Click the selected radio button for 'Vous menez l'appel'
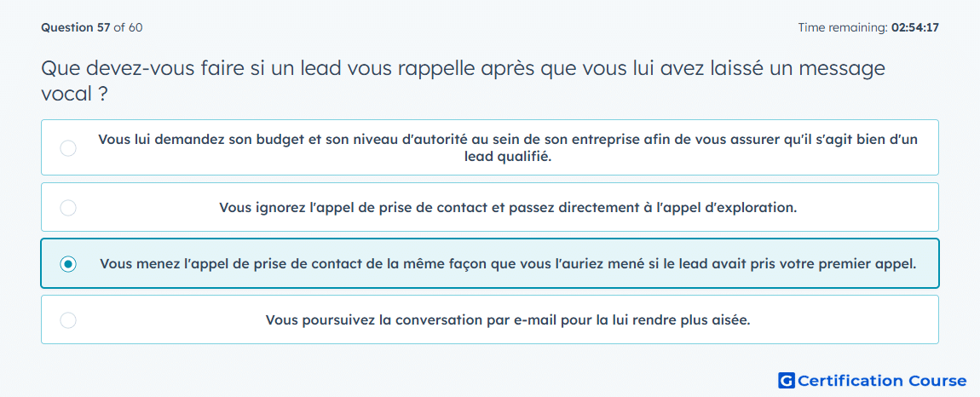Viewport: 980px width, 397px height. click(x=68, y=264)
